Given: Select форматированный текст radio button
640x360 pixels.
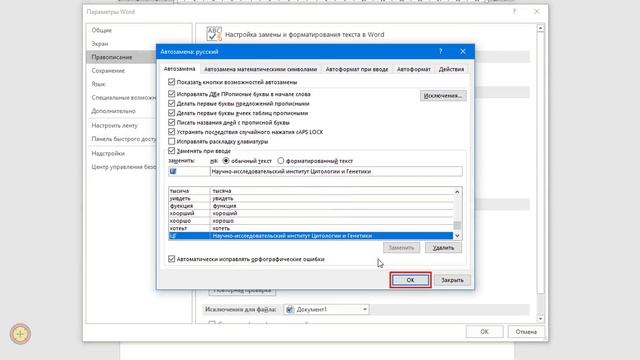Looking at the screenshot, I should 280,161.
